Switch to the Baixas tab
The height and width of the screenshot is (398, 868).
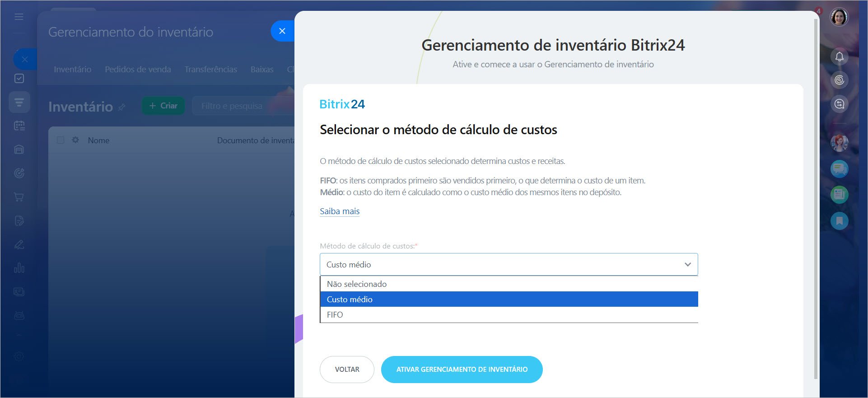(x=262, y=69)
